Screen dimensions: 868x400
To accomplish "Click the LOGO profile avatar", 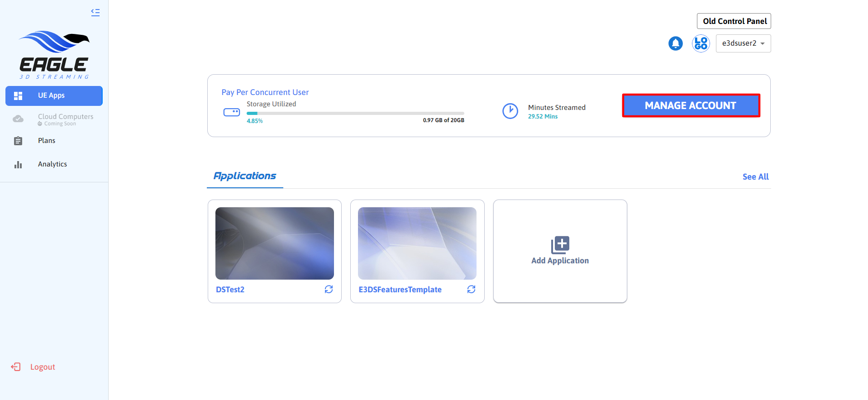I will tap(701, 43).
